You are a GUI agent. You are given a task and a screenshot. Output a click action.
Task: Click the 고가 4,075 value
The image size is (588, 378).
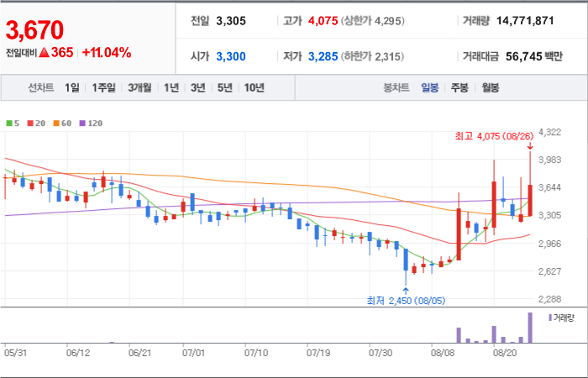pyautogui.click(x=323, y=21)
